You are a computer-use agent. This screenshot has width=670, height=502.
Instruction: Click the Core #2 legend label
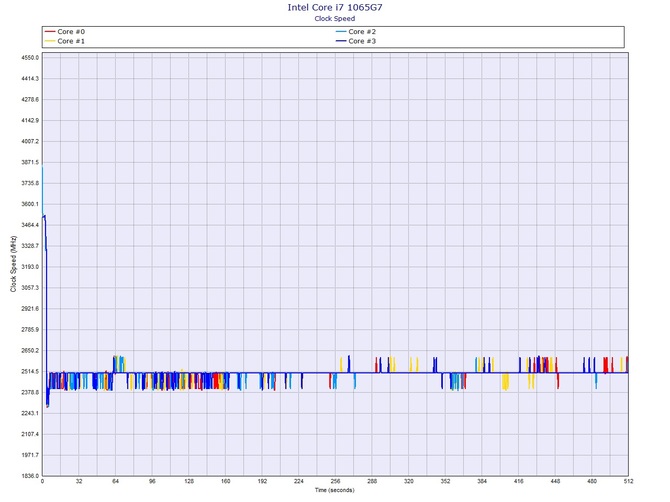pos(362,32)
